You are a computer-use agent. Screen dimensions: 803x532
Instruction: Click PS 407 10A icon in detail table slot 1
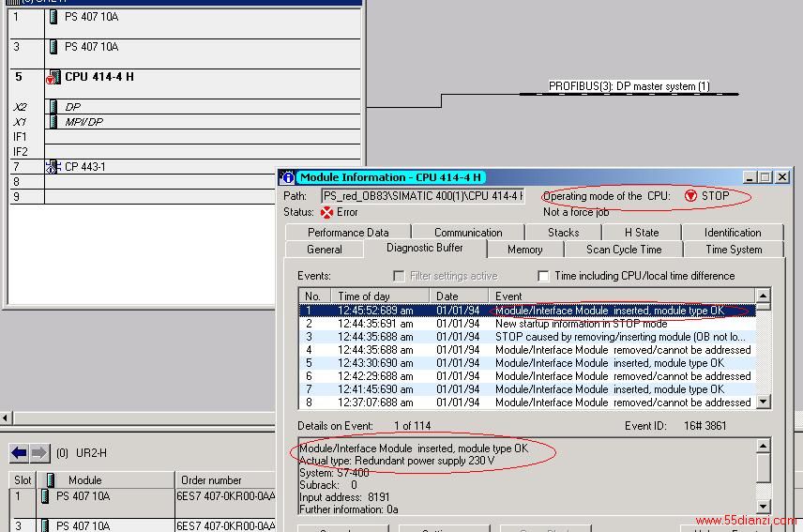45,496
